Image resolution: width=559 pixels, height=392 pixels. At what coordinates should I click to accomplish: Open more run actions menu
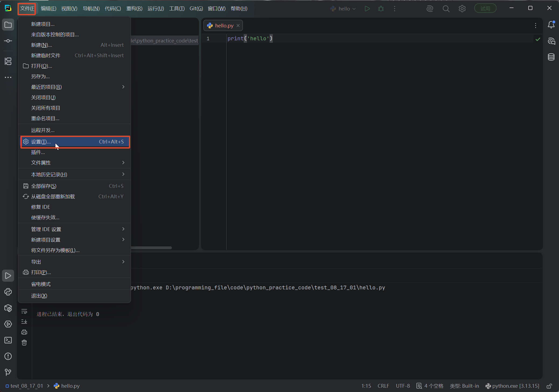pyautogui.click(x=395, y=9)
